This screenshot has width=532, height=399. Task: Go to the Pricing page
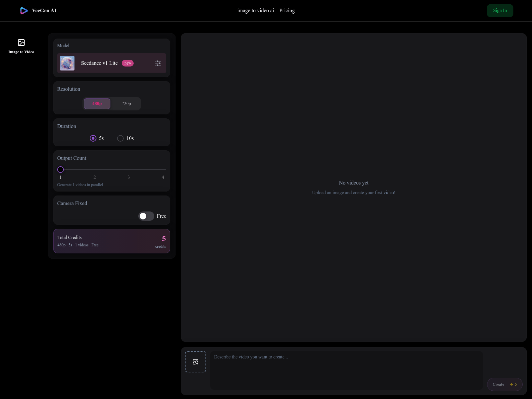(x=287, y=11)
